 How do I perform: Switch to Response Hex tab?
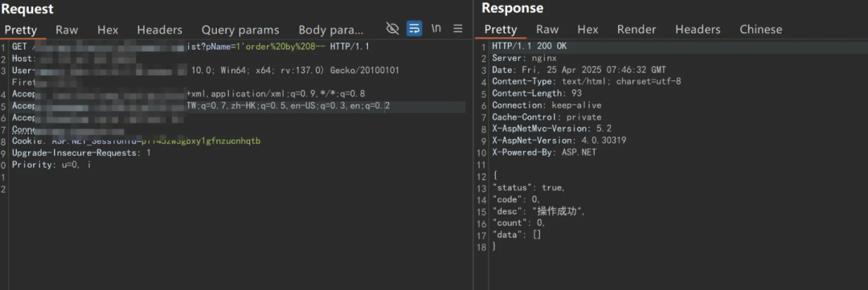(x=588, y=30)
